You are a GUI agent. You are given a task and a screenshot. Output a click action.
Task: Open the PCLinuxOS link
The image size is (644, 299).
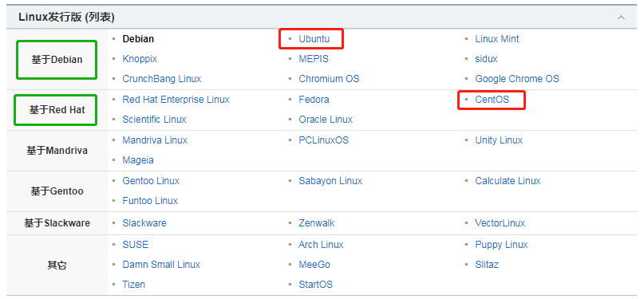pyautogui.click(x=323, y=140)
